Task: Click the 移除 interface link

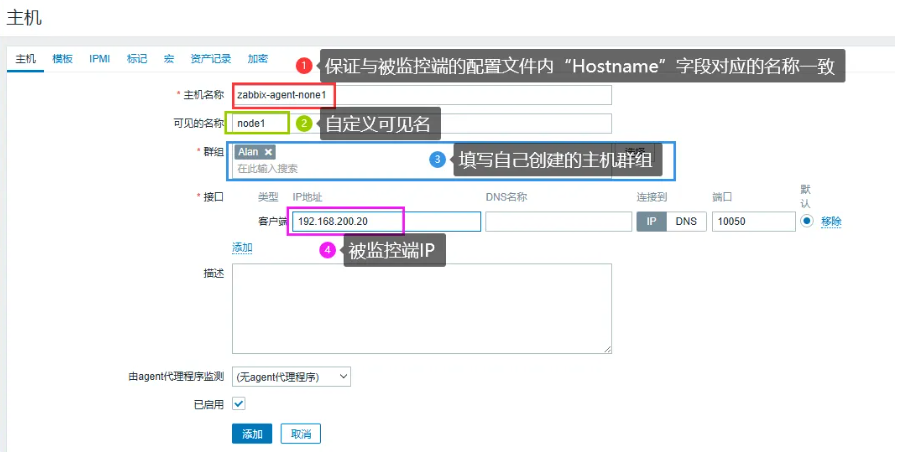Action: [831, 222]
